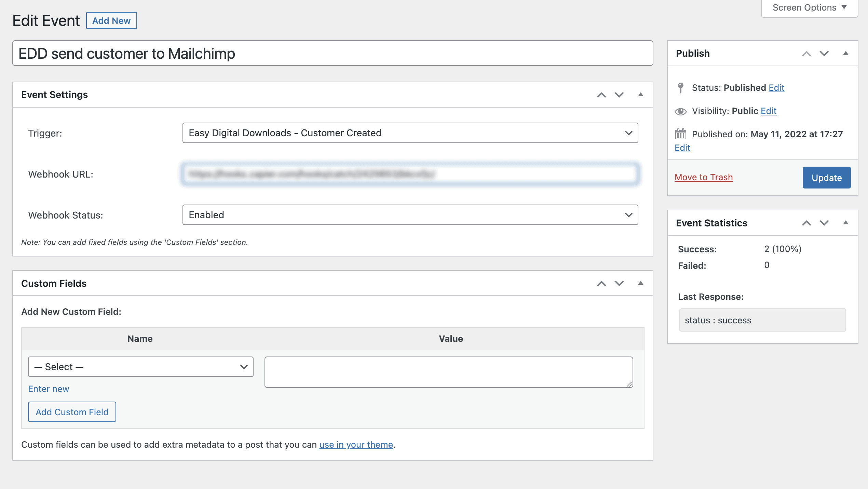Click Move to Trash link
Screen dimensions: 868x489
click(704, 177)
